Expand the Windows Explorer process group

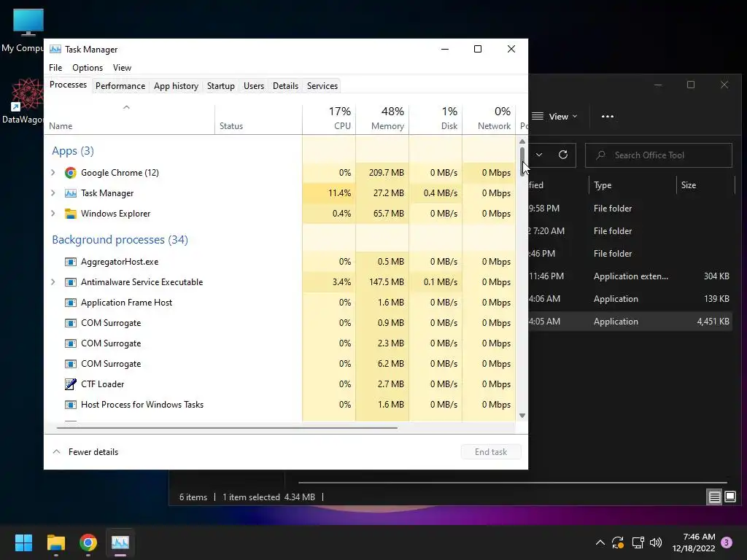53,214
